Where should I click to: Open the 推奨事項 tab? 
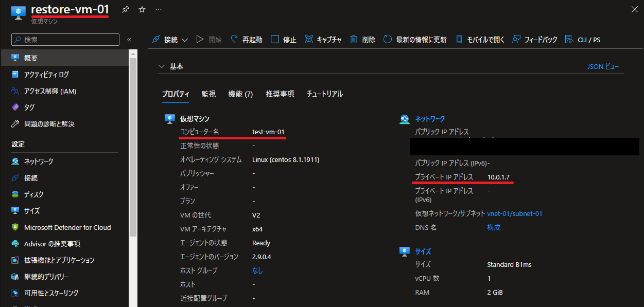click(280, 94)
